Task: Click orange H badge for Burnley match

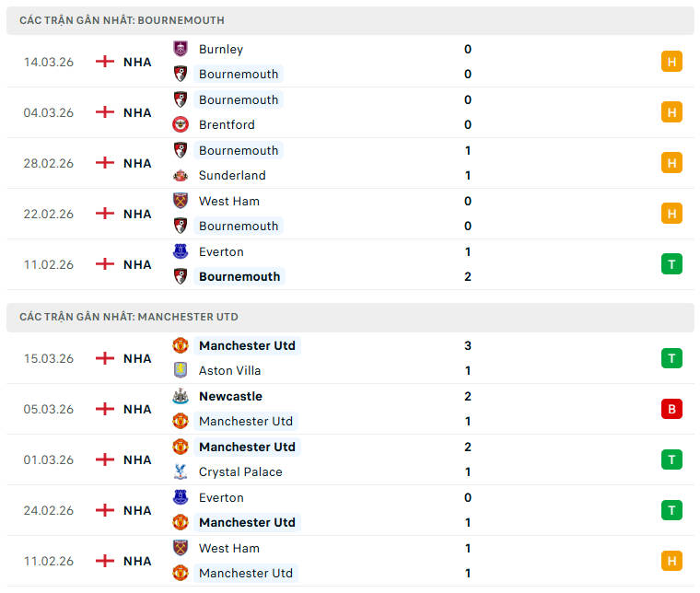Action: tap(671, 62)
